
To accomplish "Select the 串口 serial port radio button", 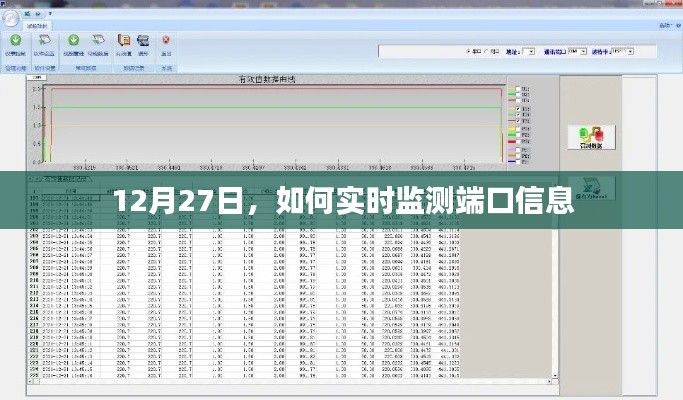I will pos(468,51).
